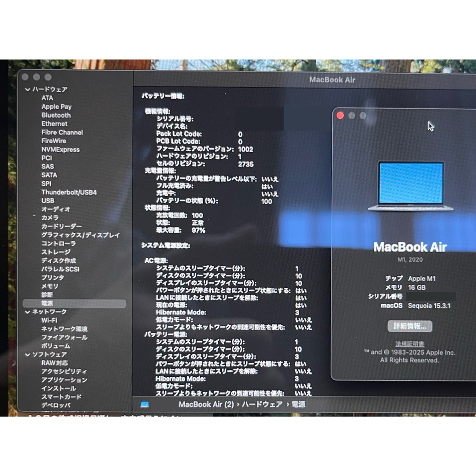The image size is (476, 476).
Task: Select Apple Pay in the sidebar
Action: tap(56, 107)
